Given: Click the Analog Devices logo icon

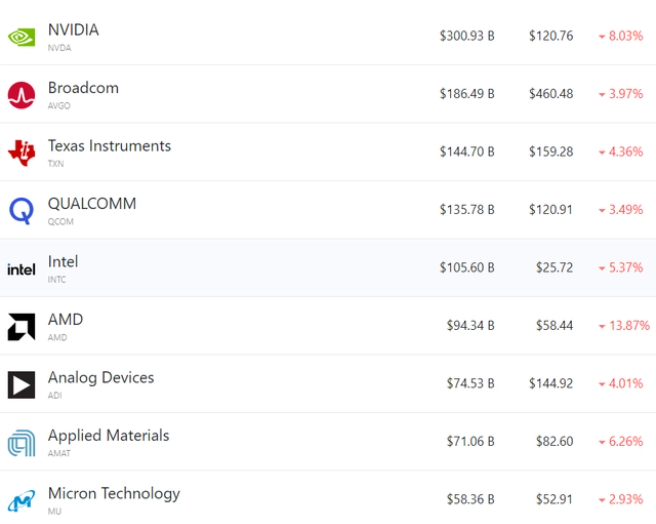Looking at the screenshot, I should (21, 385).
